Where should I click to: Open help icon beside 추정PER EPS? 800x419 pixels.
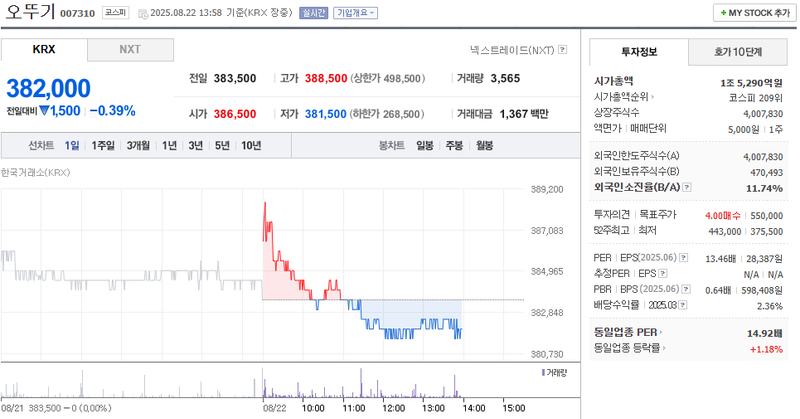click(x=663, y=274)
